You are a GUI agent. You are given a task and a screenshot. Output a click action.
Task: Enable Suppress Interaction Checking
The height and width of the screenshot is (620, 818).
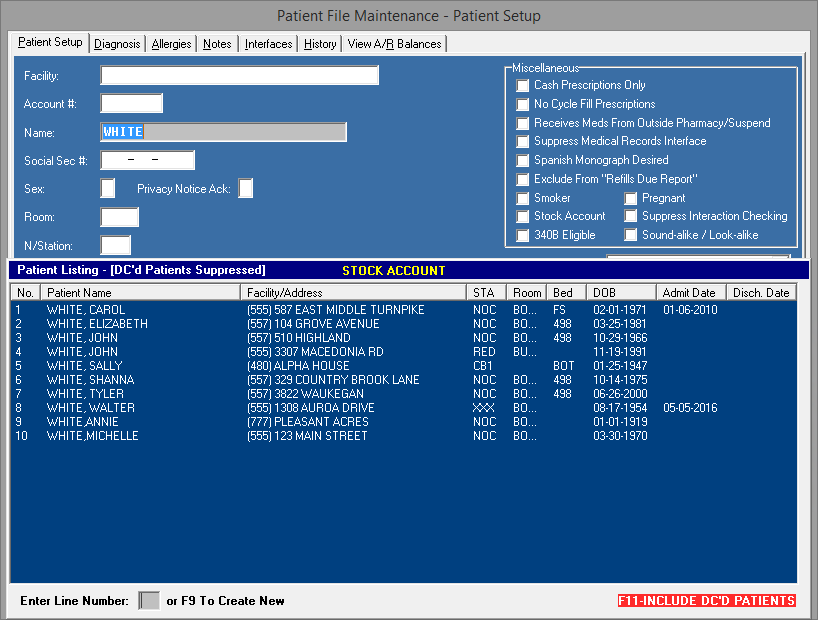point(631,217)
